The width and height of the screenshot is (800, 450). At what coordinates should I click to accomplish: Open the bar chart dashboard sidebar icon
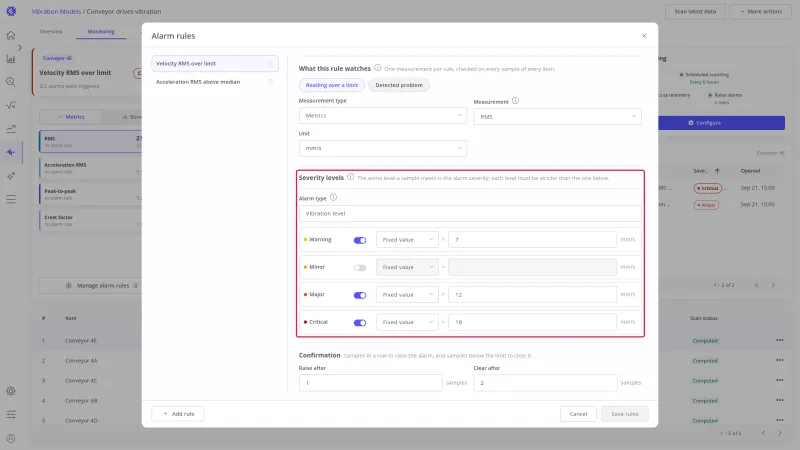pyautogui.click(x=11, y=59)
